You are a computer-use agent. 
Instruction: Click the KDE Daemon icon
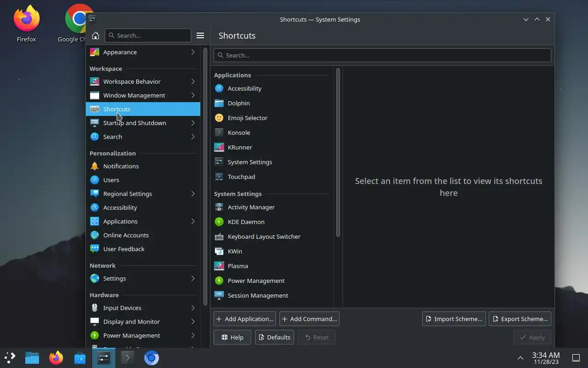point(219,222)
